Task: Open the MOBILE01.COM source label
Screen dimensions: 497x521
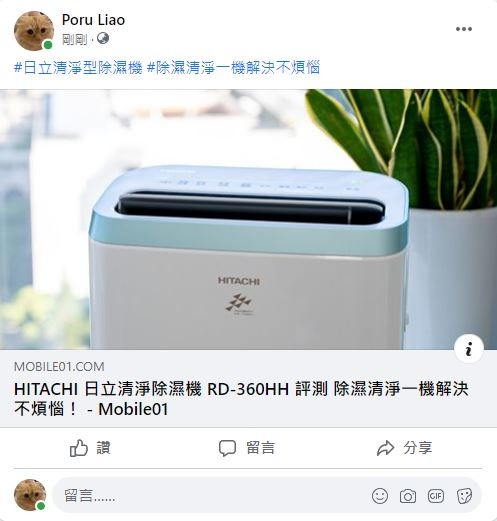Action: (59, 367)
